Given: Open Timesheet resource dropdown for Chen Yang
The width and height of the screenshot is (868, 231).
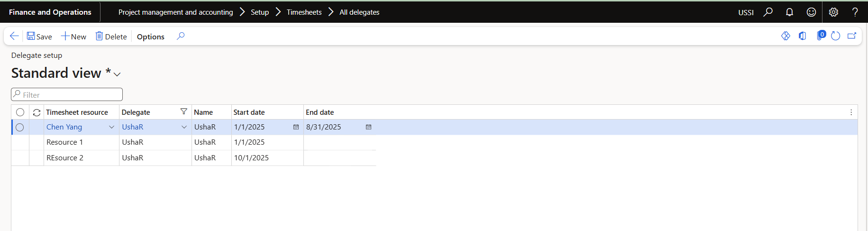Looking at the screenshot, I should pos(111,127).
